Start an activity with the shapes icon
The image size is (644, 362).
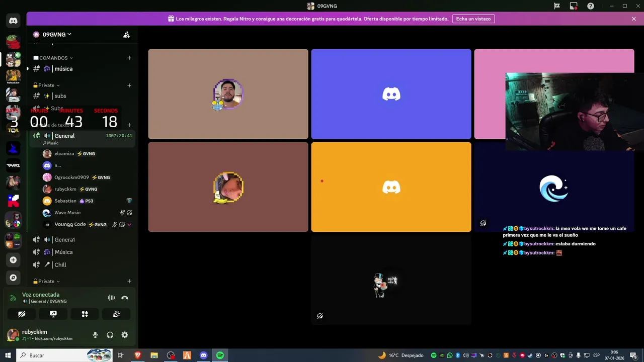[85, 314]
